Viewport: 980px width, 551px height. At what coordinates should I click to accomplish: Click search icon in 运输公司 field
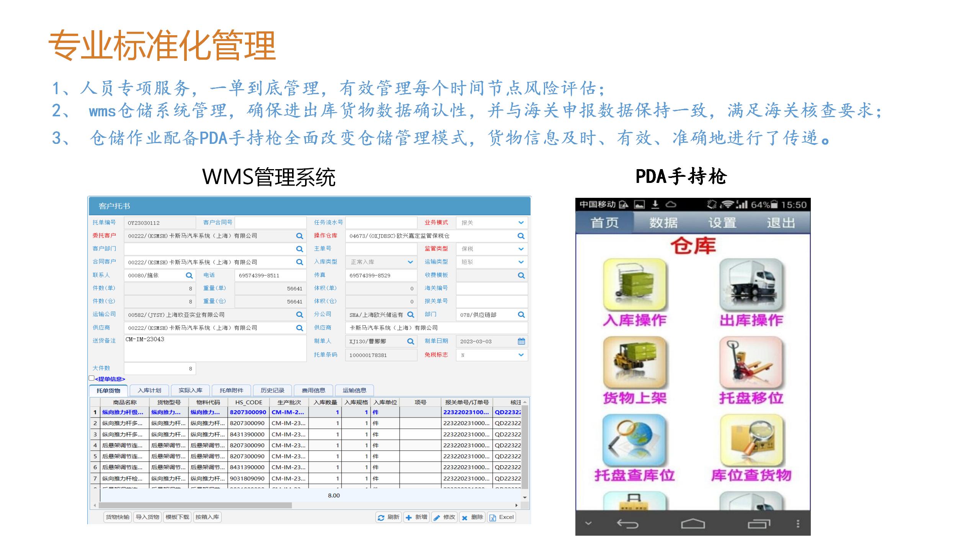(300, 315)
